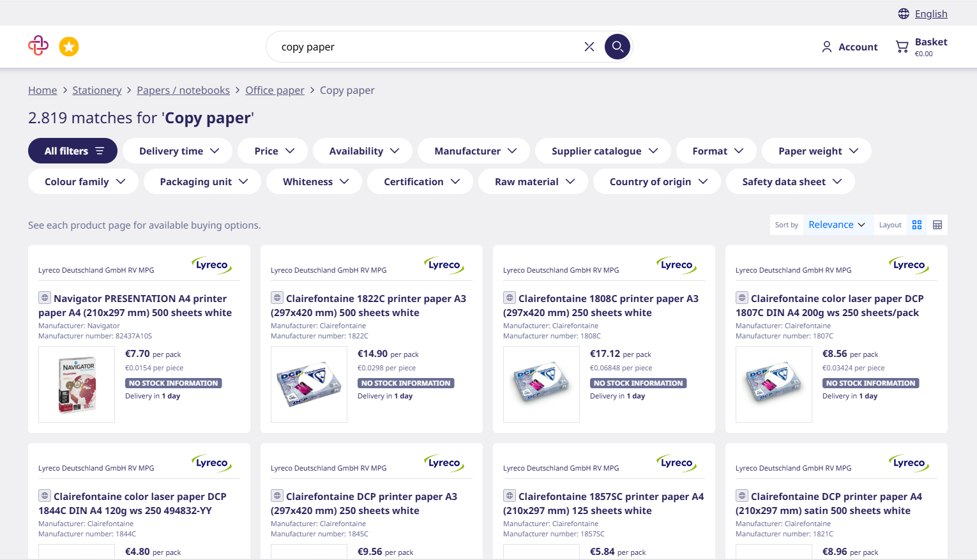The height and width of the screenshot is (560, 977).
Task: Expand the Raw material filter
Action: 533,181
